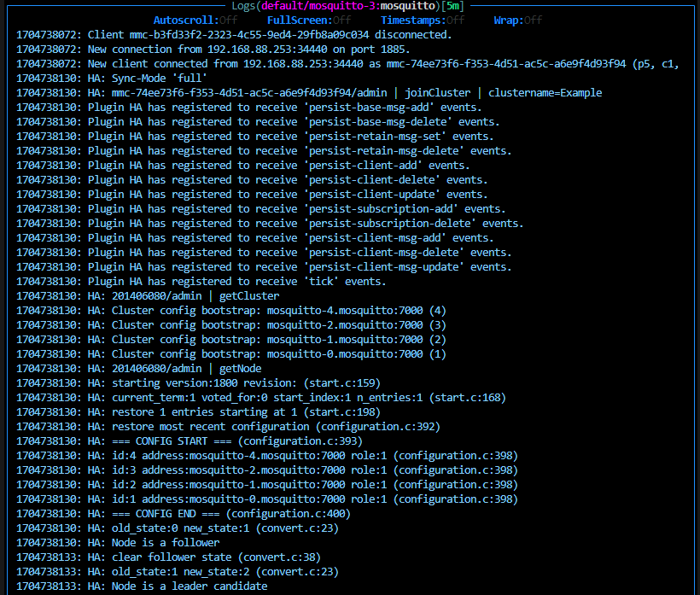Enable the Autoscroll option

coord(185,20)
